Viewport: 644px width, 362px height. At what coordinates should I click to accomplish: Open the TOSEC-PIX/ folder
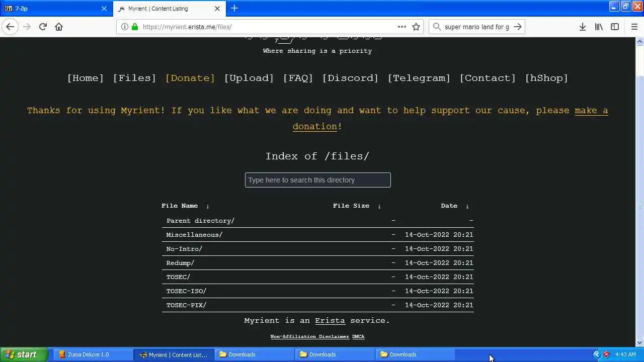(x=186, y=305)
